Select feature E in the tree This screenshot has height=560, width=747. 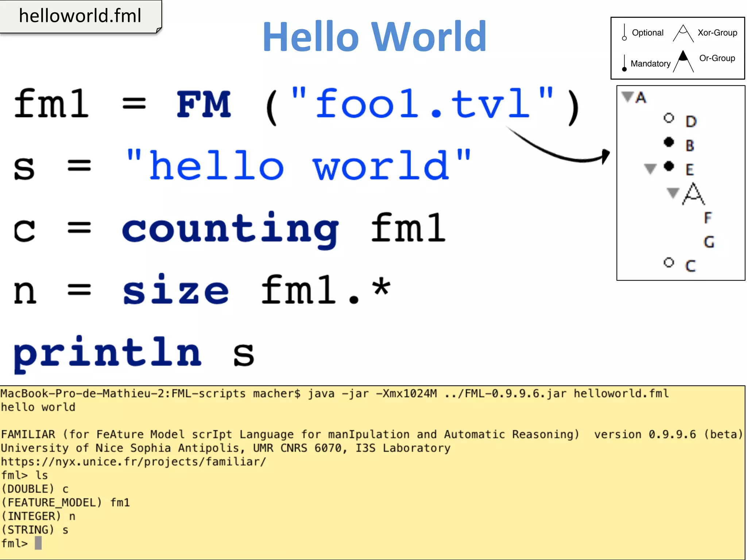click(689, 170)
